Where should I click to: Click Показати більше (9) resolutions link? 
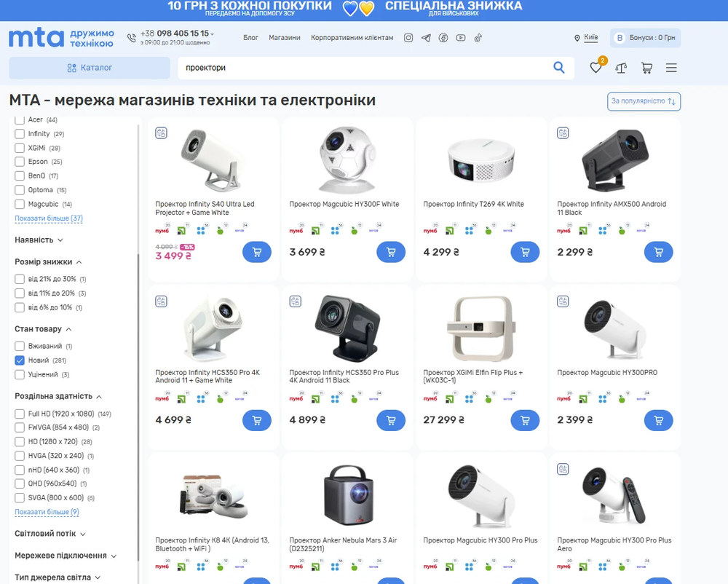47,512
